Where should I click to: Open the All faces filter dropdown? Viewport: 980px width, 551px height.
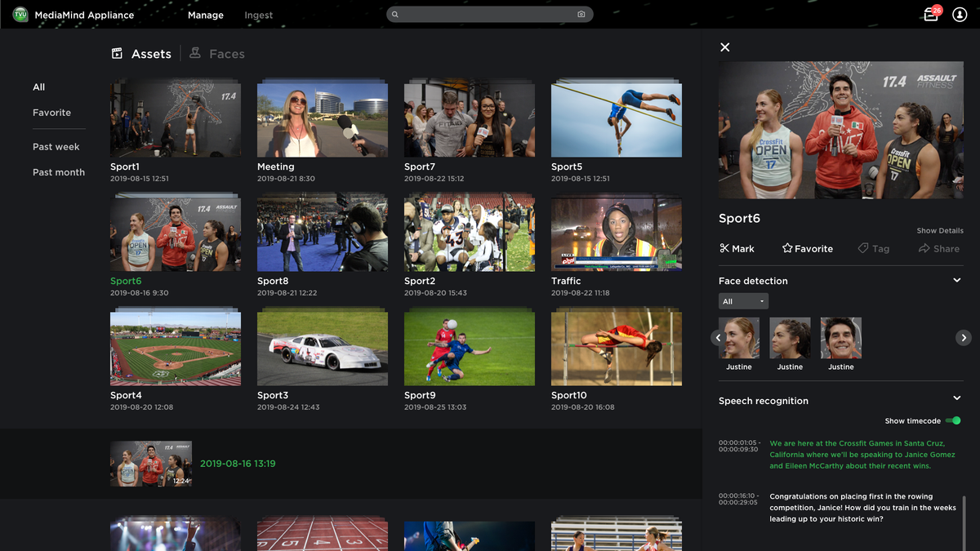point(743,300)
